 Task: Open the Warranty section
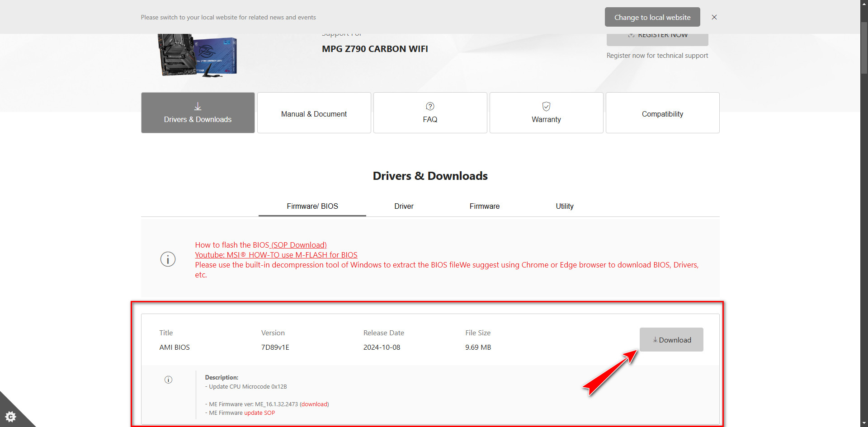pos(547,113)
